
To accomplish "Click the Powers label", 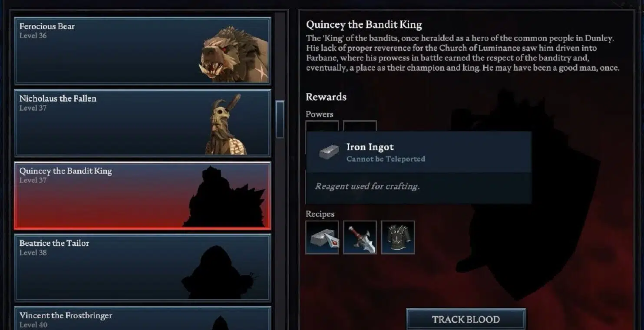I will [320, 114].
